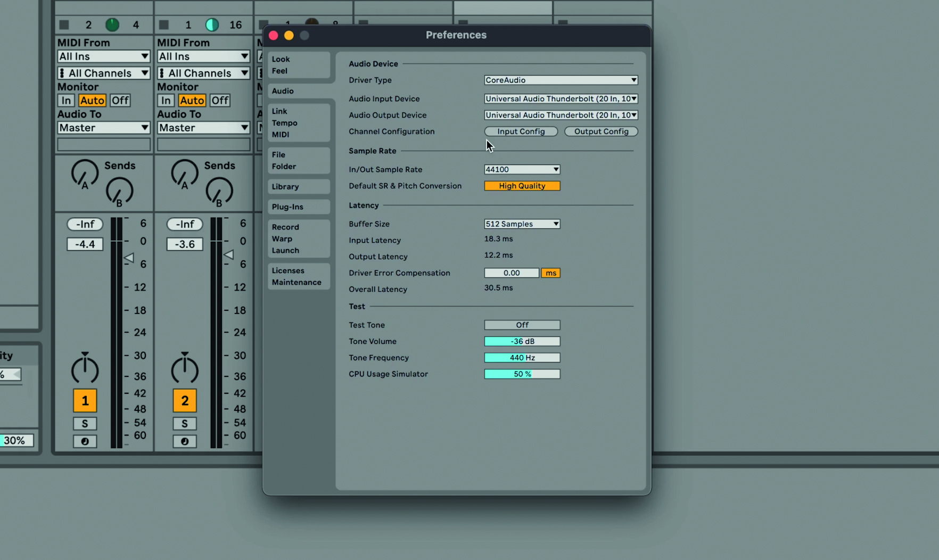Open the Record Warp Launch tab
This screenshot has height=560, width=939.
pos(299,239)
